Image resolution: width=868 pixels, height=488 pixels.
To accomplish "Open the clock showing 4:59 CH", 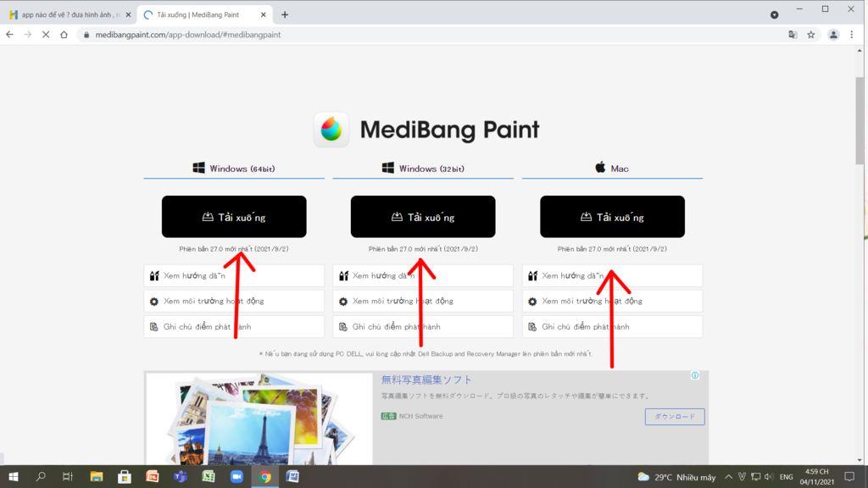I will click(817, 476).
